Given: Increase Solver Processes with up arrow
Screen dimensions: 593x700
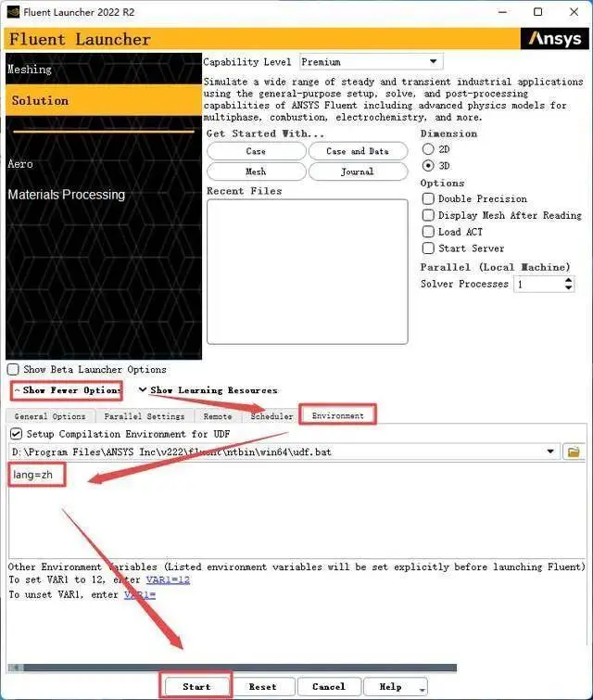Looking at the screenshot, I should click(568, 280).
